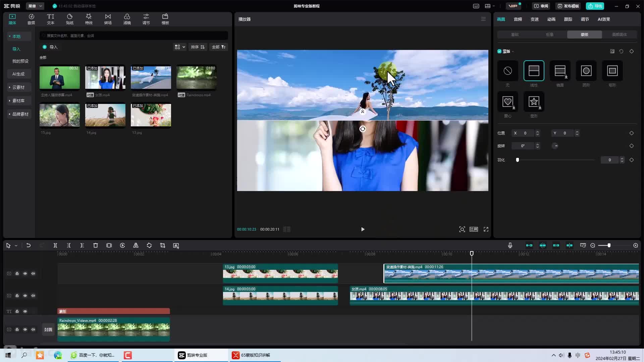Select the 爱心 heart mask
This screenshot has width=644, height=362.
click(x=507, y=102)
